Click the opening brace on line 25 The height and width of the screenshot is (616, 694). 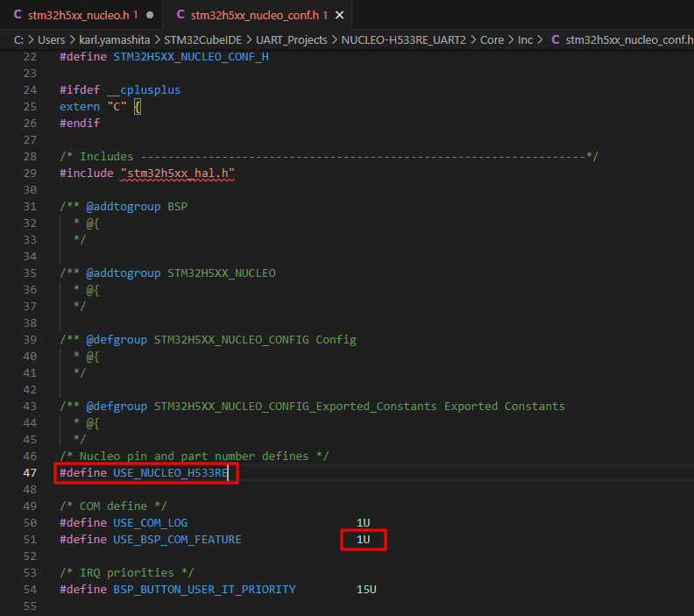pos(138,107)
